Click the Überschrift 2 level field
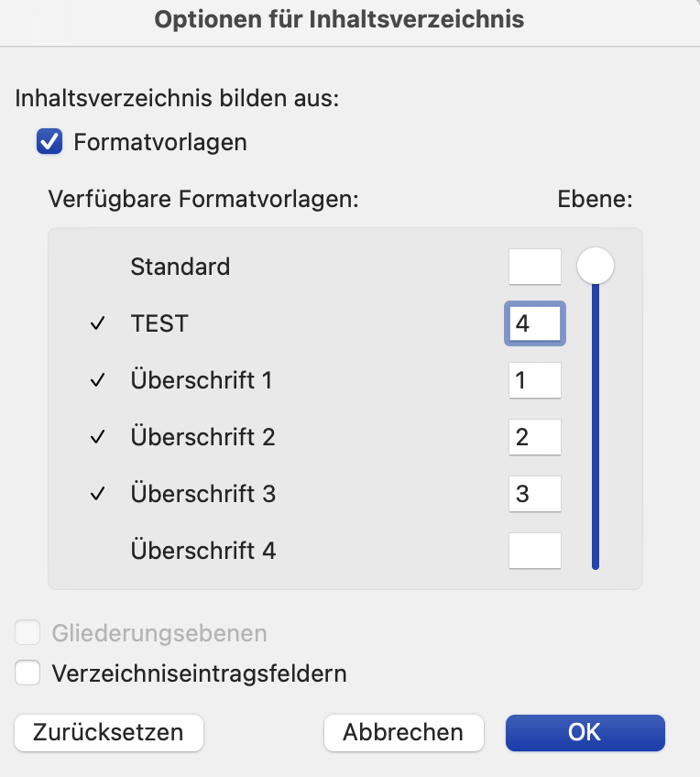This screenshot has height=777, width=700. 534,437
